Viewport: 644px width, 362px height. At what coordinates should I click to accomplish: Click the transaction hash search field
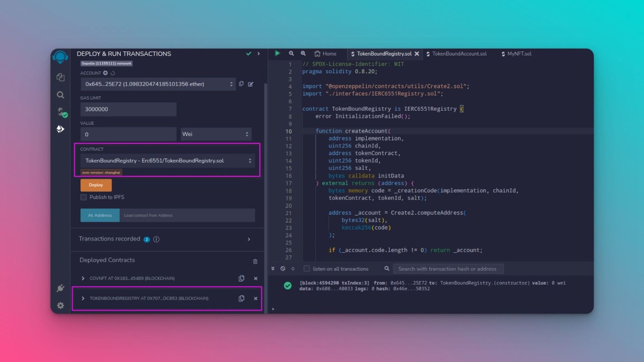click(448, 269)
